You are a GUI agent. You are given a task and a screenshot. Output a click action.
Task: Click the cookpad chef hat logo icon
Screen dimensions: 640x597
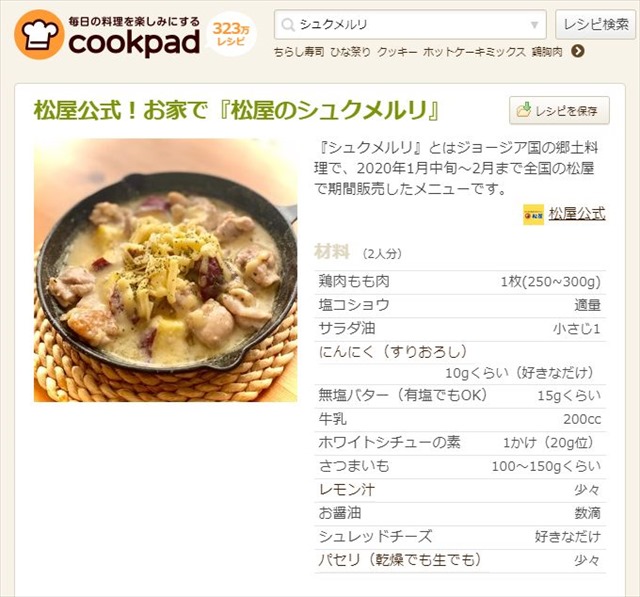click(x=39, y=35)
